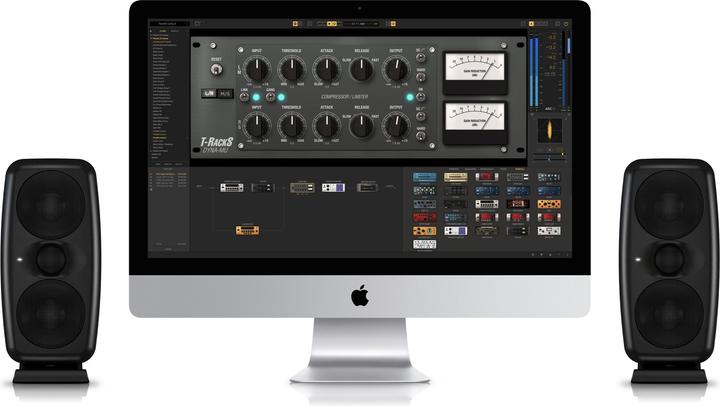The image size is (720, 406).
Task: Click upper channel ATTACK knob
Action: click(x=326, y=69)
